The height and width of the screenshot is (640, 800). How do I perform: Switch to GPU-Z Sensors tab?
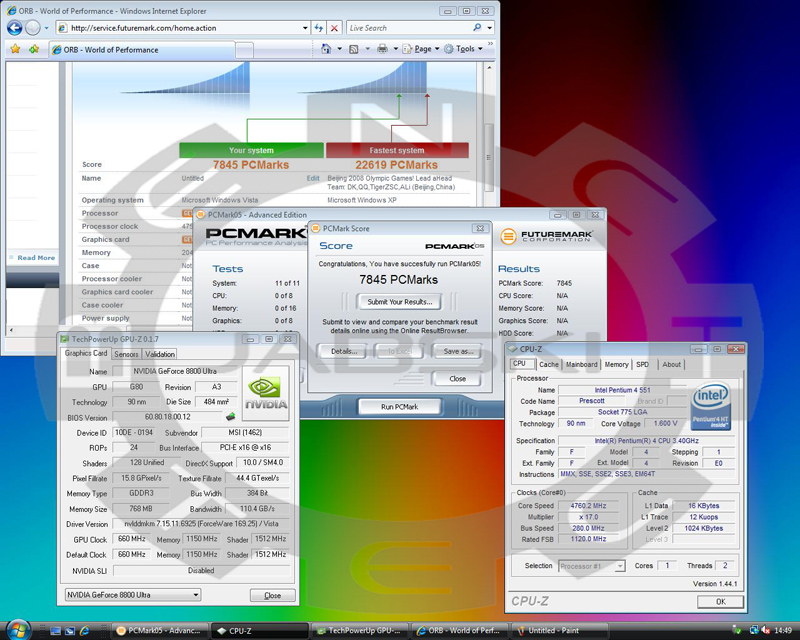(126, 354)
